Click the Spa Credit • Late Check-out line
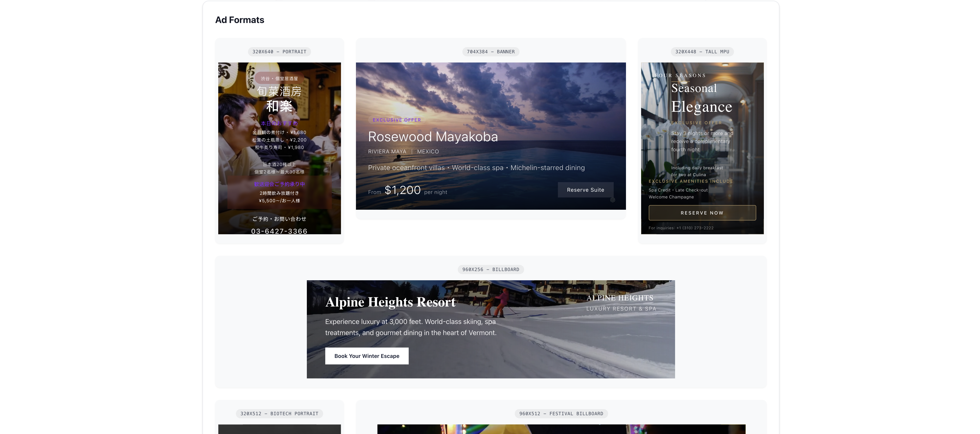Image resolution: width=980 pixels, height=434 pixels. (x=678, y=190)
